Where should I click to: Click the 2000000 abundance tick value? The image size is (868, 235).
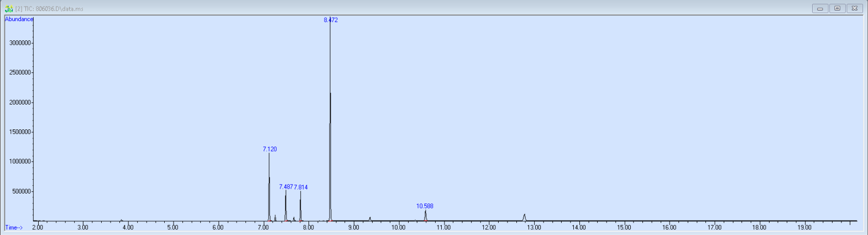pyautogui.click(x=20, y=102)
